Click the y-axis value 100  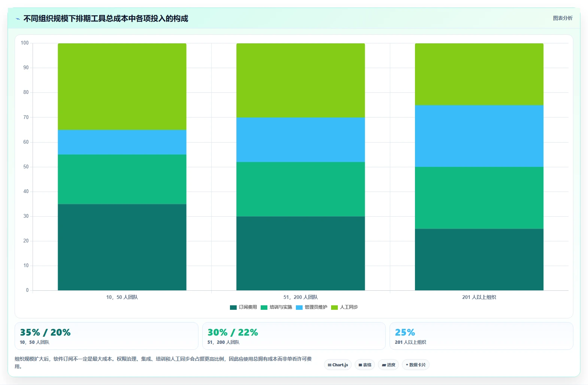[x=25, y=43]
